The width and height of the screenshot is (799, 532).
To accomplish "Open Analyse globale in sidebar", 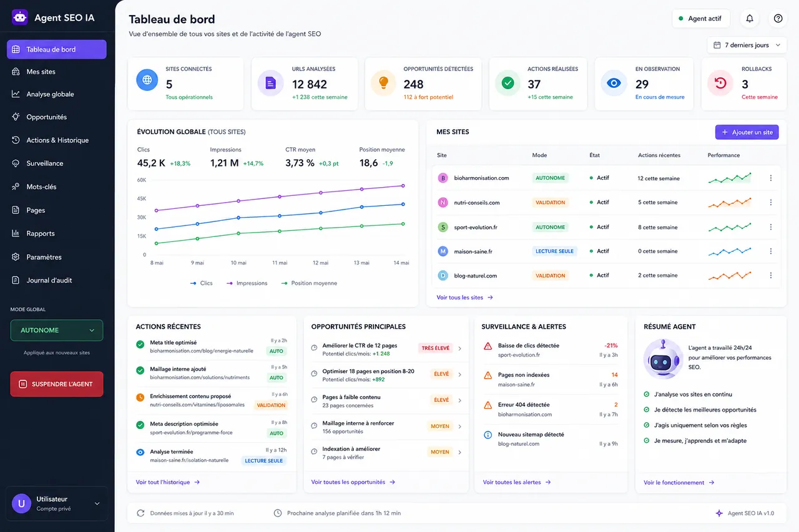I will [57, 94].
